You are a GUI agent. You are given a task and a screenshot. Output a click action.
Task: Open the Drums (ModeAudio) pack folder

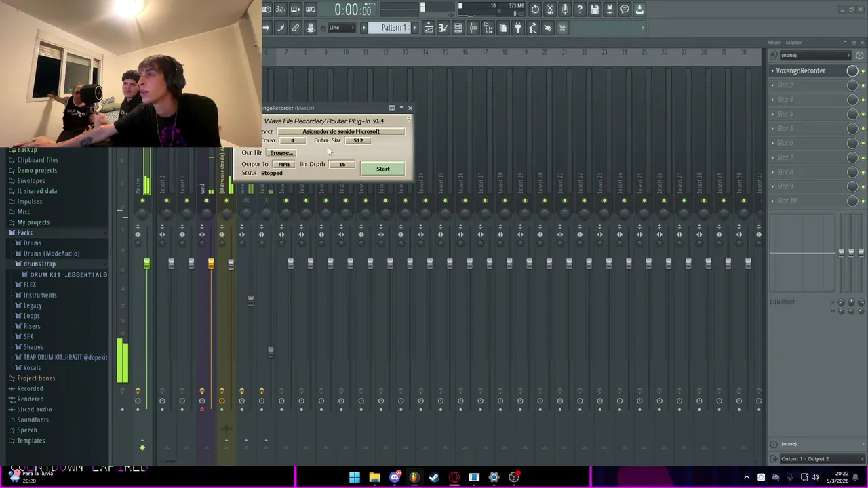[x=52, y=253]
